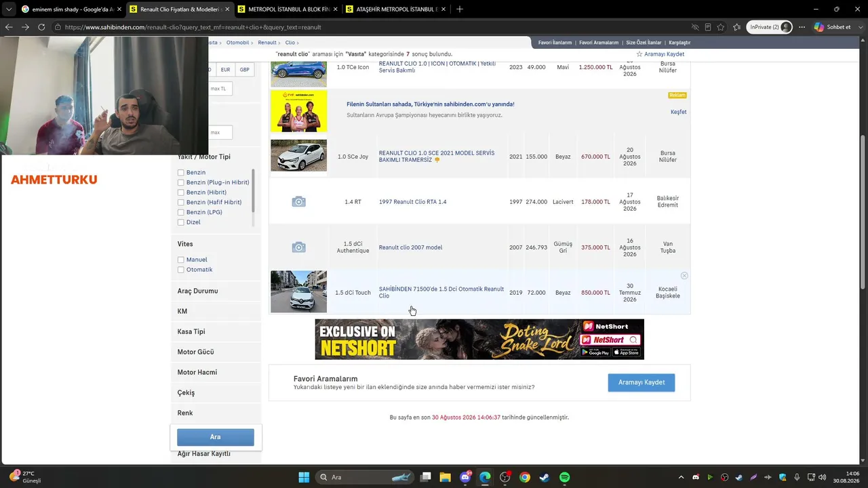
Task: Click camera placeholder for 1997 Clio RTA listing
Action: pos(298,202)
